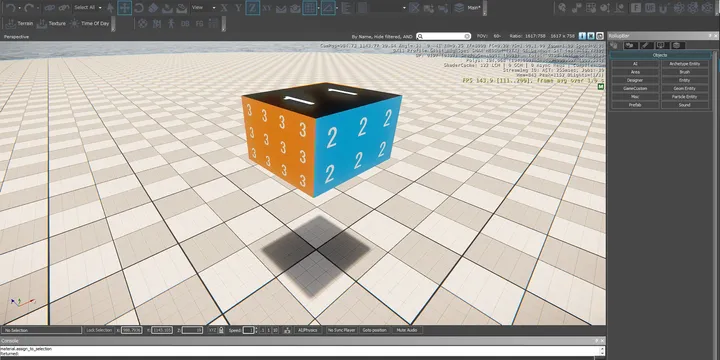Click the F icon in right toolbar
720x360 pixels.
(636, 8)
